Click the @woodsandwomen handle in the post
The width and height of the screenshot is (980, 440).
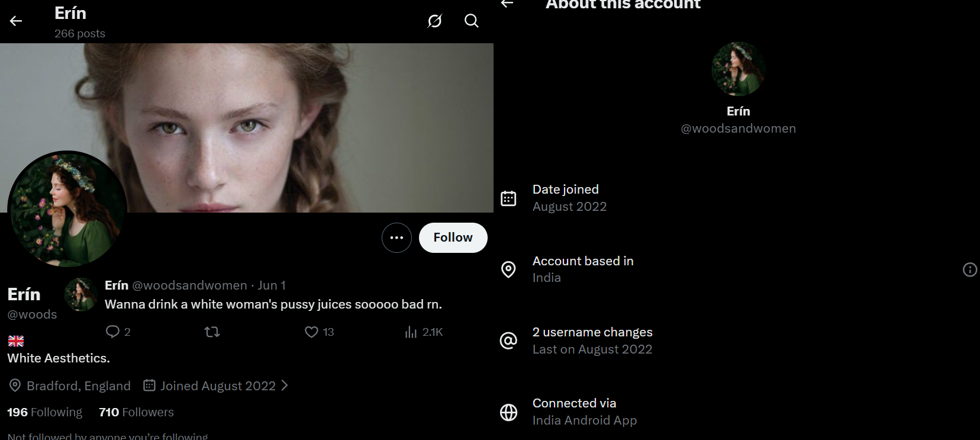pyautogui.click(x=189, y=285)
